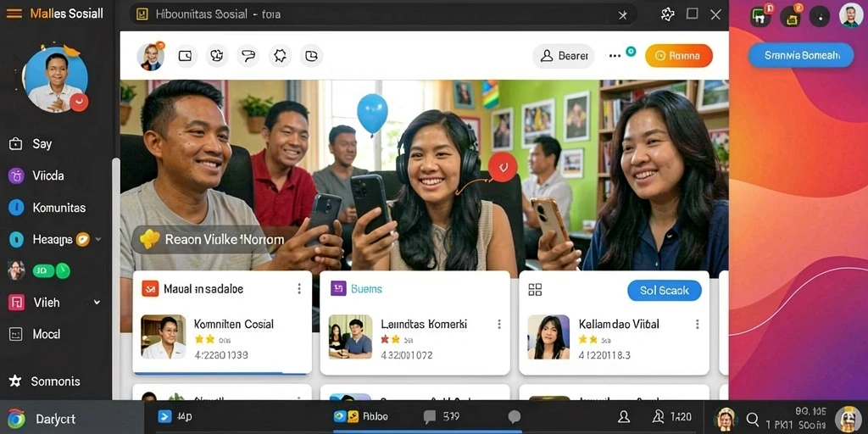Click the Viicda purple sidebar icon
The height and width of the screenshot is (434, 868).
(17, 176)
